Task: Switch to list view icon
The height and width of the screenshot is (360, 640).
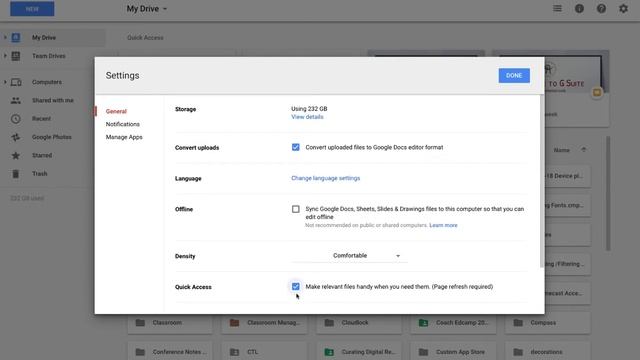Action: [557, 9]
